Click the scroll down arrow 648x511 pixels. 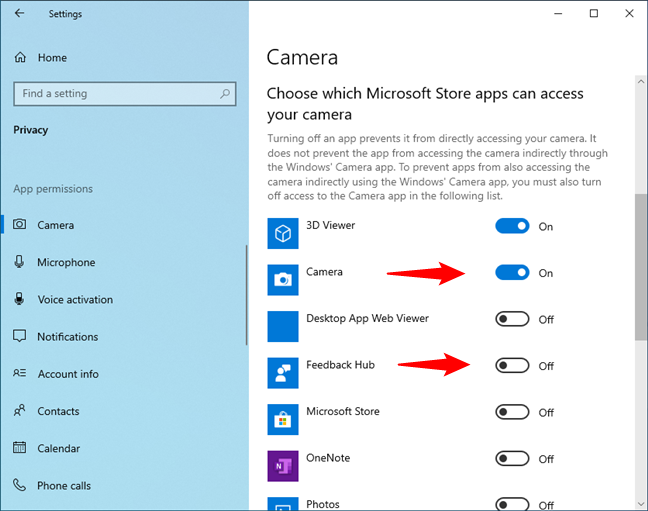[x=641, y=504]
